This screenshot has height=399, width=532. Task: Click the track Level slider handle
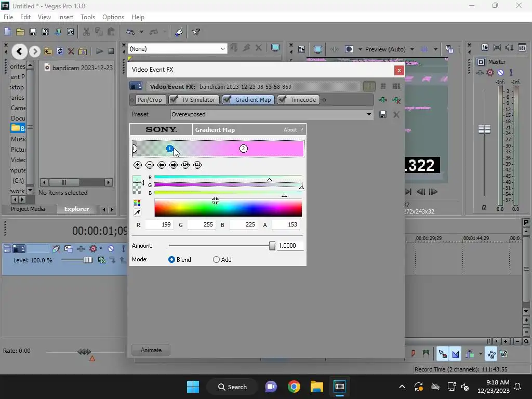tap(88, 260)
